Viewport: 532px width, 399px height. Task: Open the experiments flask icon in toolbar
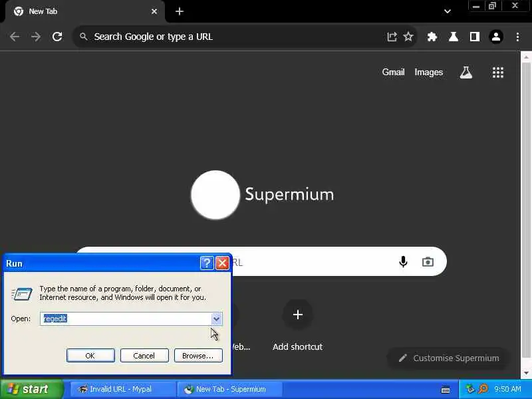coord(454,37)
